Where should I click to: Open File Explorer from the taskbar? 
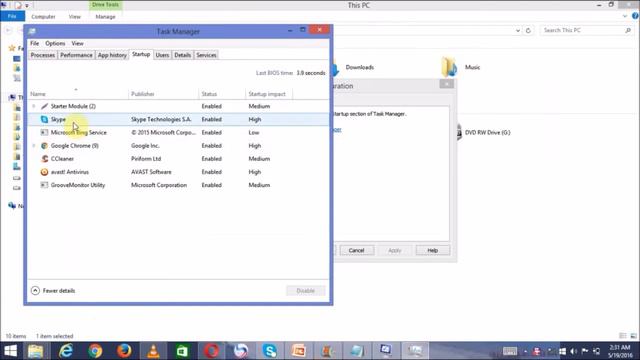point(36,351)
